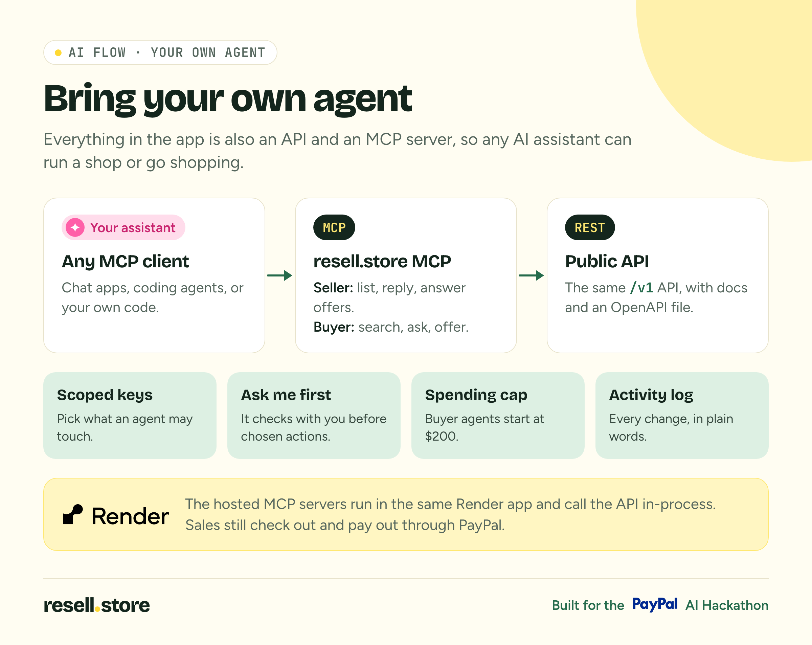812x645 pixels.
Task: Select the MCP dark badge
Action: [x=334, y=227]
